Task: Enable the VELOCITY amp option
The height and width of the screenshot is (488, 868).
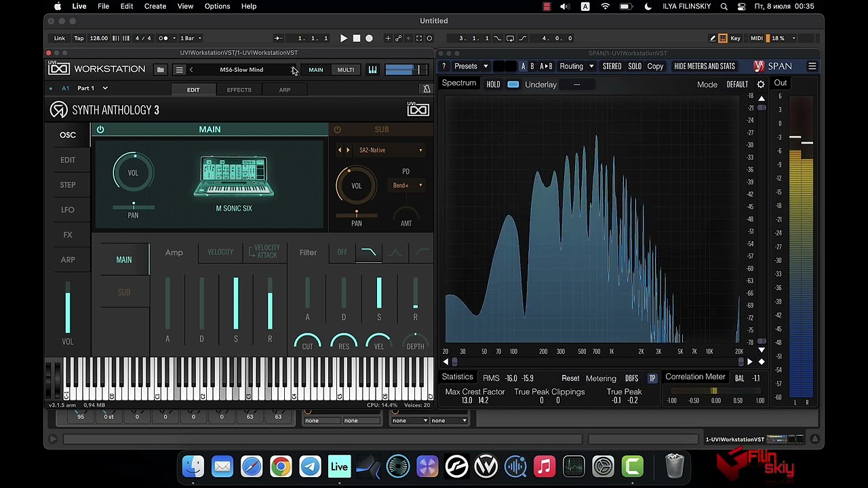Action: [220, 252]
